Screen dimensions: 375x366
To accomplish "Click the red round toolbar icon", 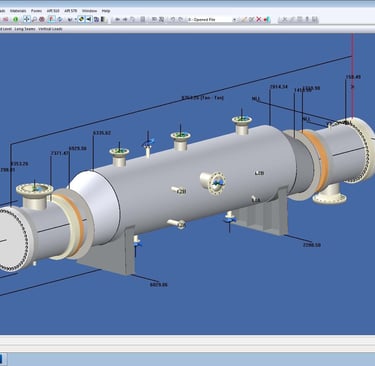I will tap(42, 19).
